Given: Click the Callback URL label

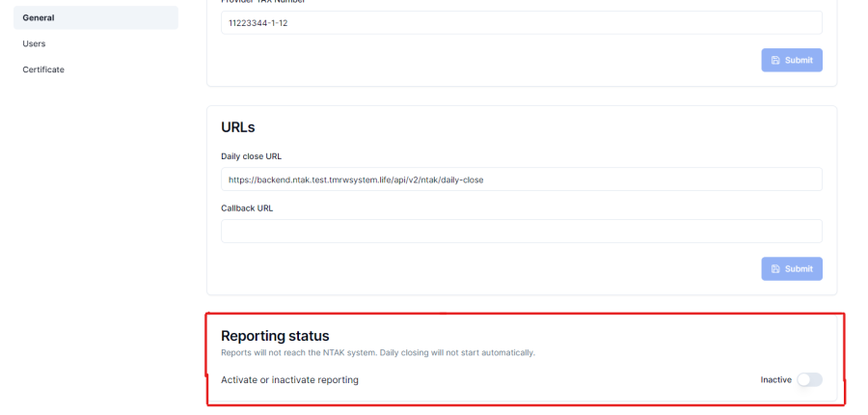Looking at the screenshot, I should tap(247, 207).
